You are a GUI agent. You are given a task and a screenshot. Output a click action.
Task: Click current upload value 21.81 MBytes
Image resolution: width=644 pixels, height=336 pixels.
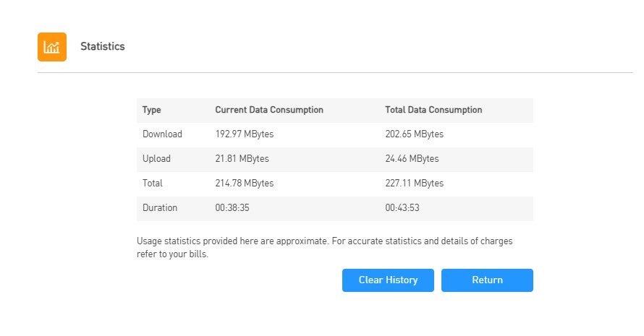tap(242, 159)
